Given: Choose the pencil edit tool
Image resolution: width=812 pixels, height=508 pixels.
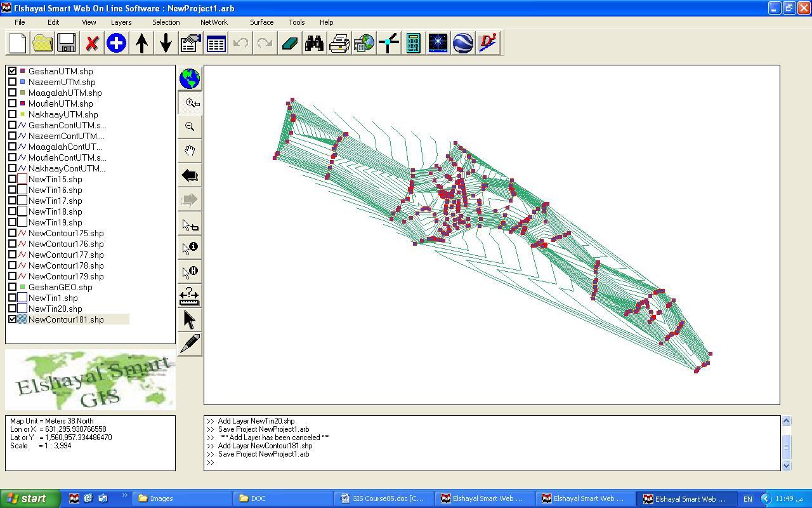Looking at the screenshot, I should click(x=190, y=344).
